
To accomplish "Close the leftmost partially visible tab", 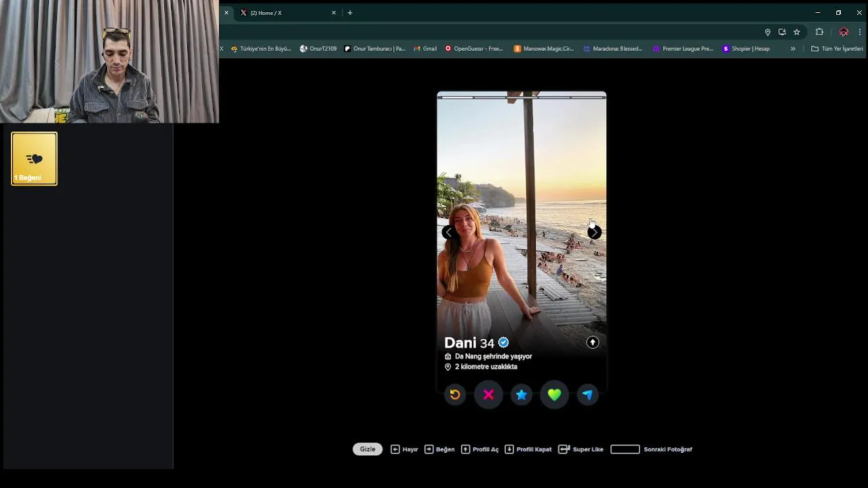I will click(226, 13).
